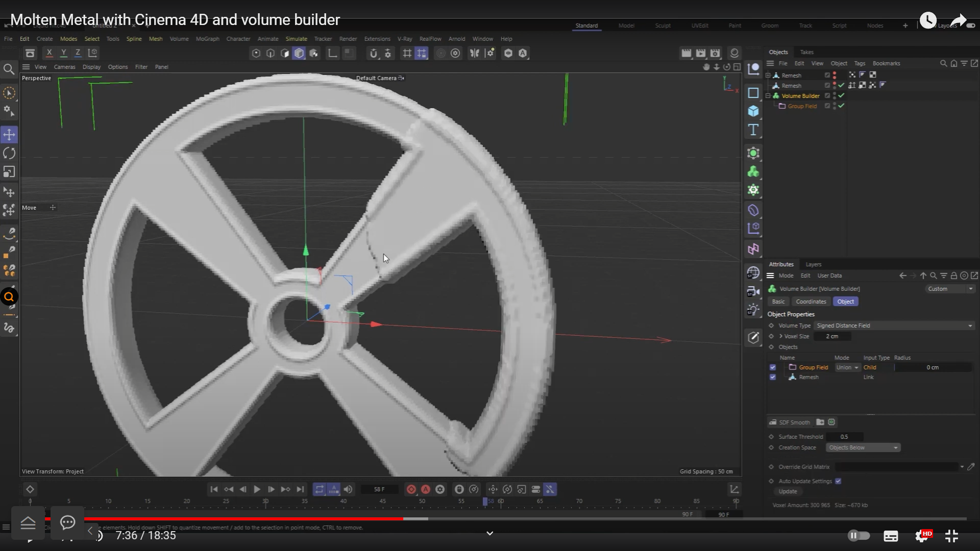
Task: Expand the YouTube chevron below the video
Action: coord(489,534)
